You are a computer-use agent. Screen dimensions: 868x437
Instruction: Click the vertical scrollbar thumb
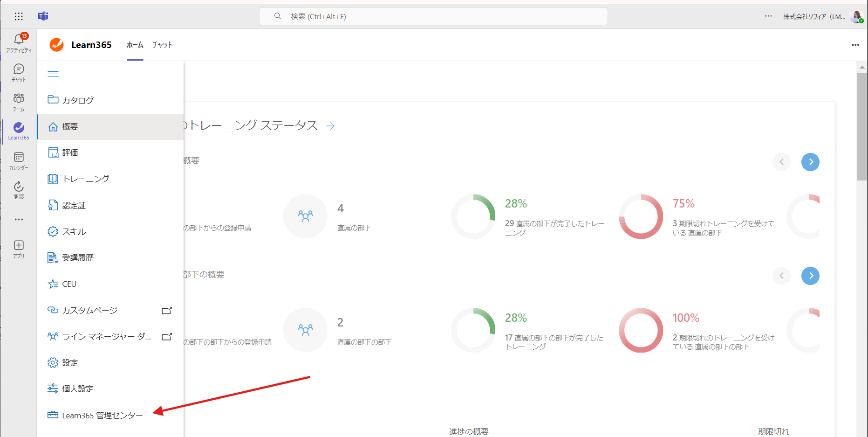coord(862,126)
